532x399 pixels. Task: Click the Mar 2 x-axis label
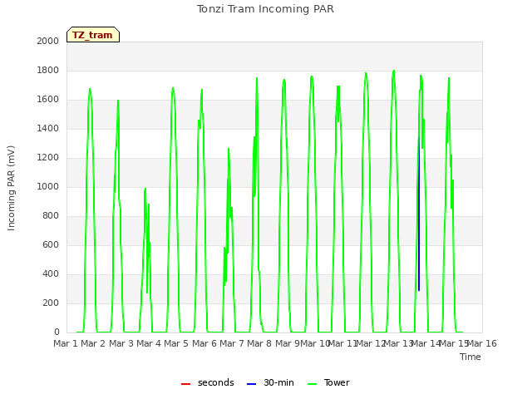tap(93, 343)
